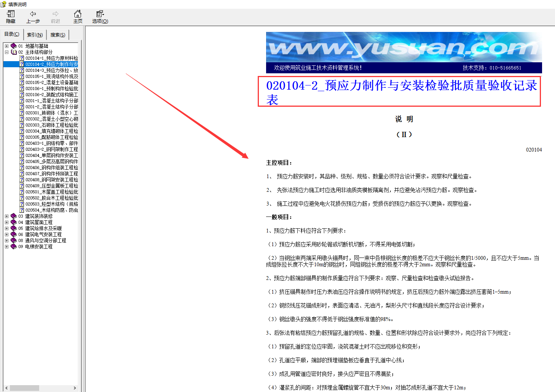555x392 pixels.
Task: Go back with the 上一步 arrow icon
Action: click(33, 14)
